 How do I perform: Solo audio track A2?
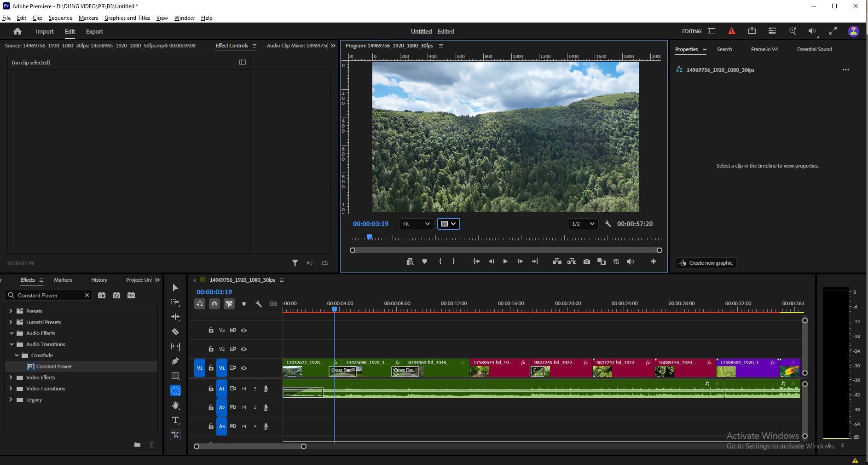[x=255, y=407]
